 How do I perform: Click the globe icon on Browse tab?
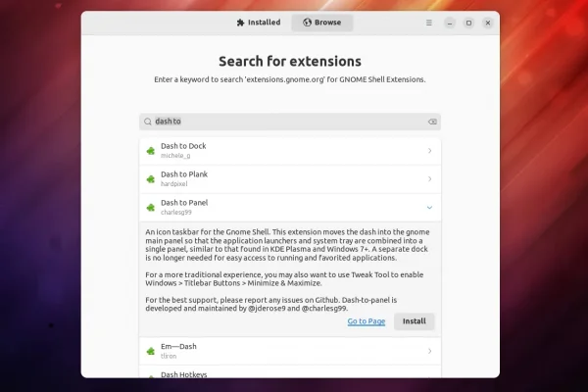pyautogui.click(x=307, y=23)
